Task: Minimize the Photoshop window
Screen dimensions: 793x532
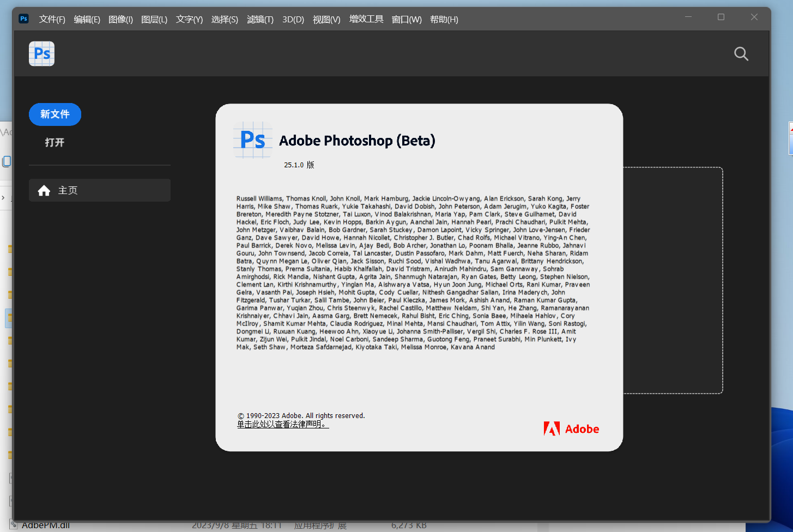Action: click(x=688, y=17)
